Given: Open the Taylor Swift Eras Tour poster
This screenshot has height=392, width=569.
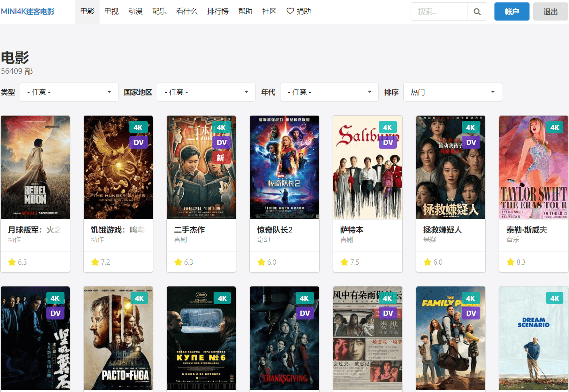Looking at the screenshot, I should coord(534,168).
